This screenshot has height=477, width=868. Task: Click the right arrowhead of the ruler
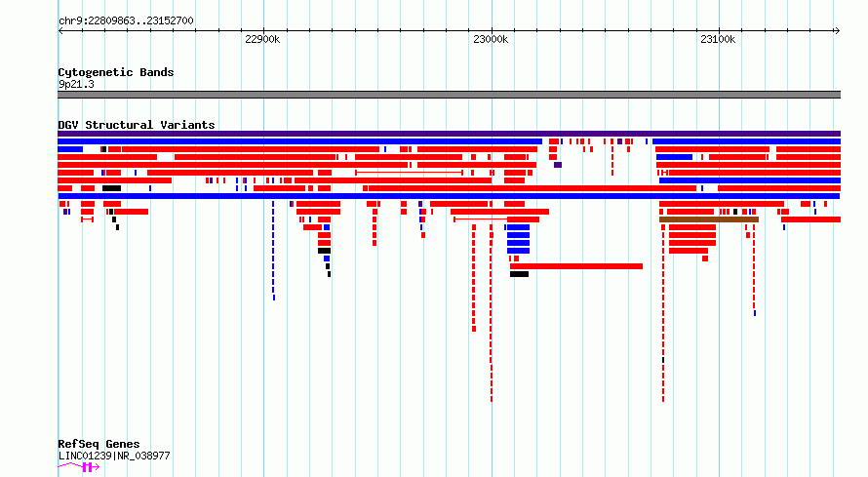pos(838,30)
